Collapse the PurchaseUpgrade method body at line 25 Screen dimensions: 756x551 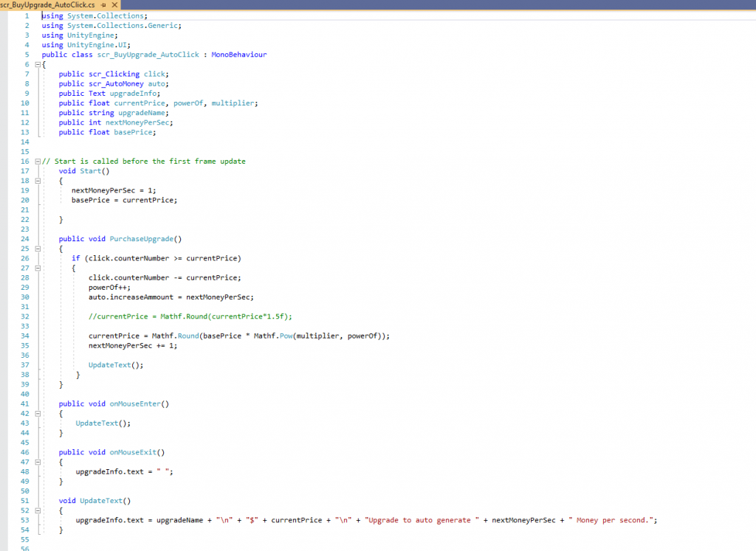pos(37,249)
